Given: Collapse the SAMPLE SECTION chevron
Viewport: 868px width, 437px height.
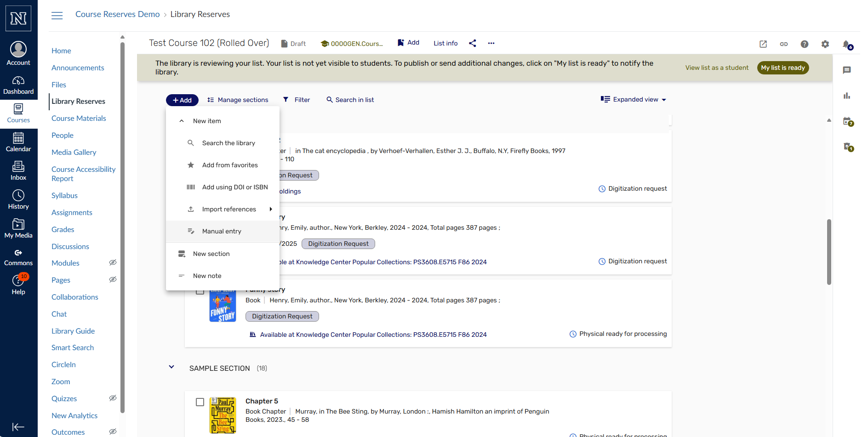Looking at the screenshot, I should tap(171, 367).
